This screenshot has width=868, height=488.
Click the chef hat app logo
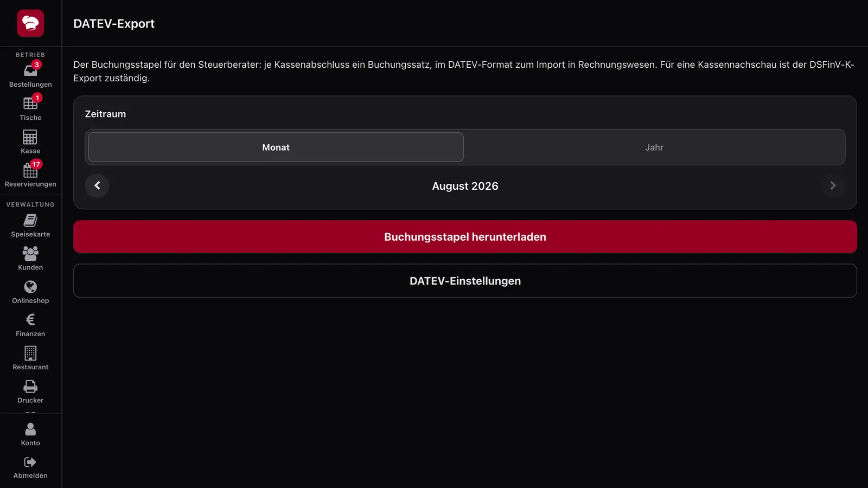[x=30, y=23]
